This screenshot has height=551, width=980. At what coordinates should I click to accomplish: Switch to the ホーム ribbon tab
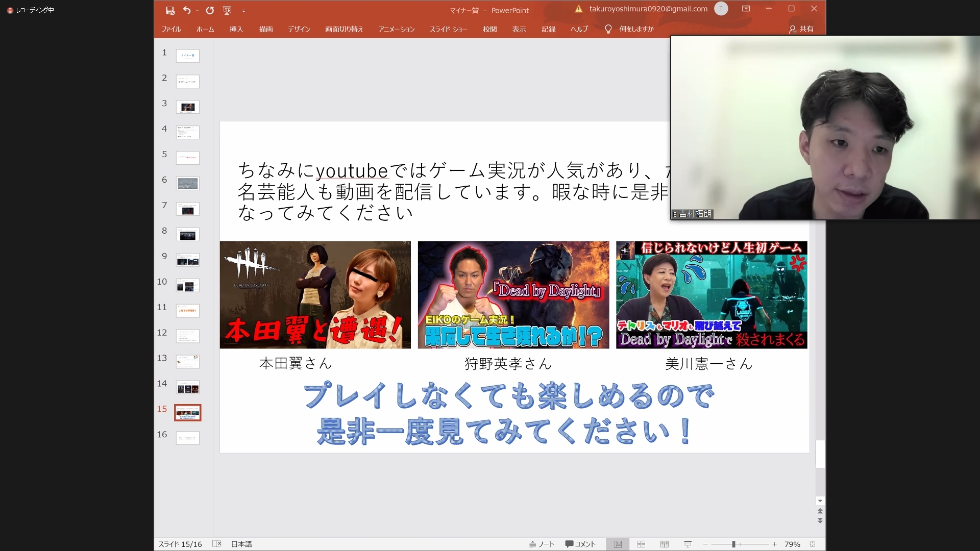205,29
